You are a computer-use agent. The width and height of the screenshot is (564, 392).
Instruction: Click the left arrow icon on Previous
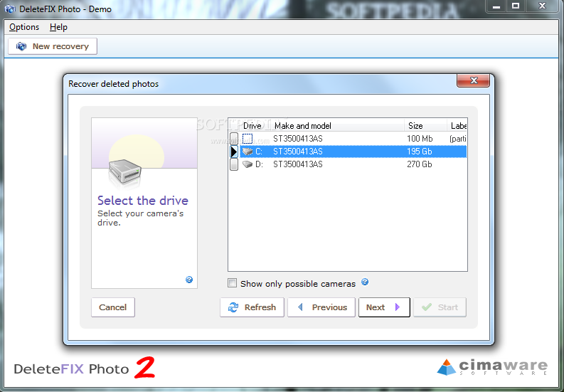point(300,307)
